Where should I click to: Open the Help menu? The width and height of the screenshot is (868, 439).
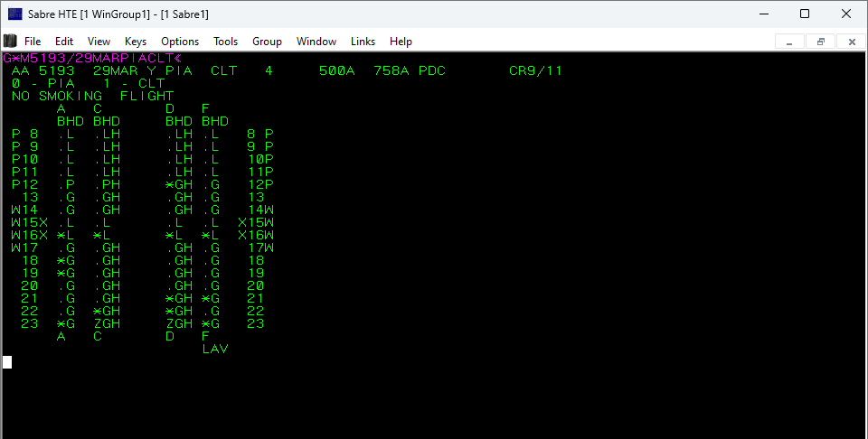(x=401, y=42)
